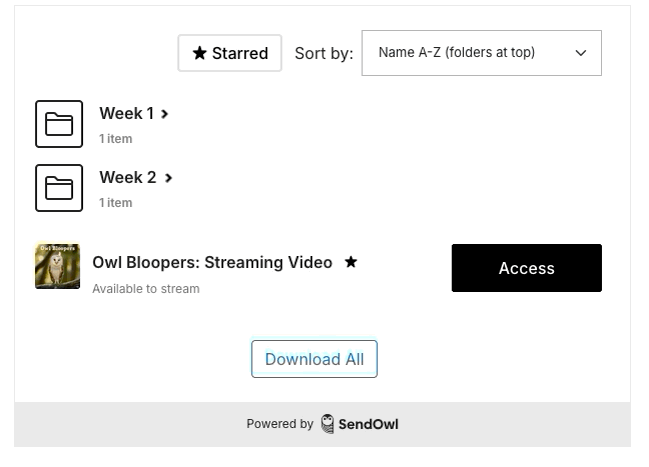Click the 'Available to stream' subtitle

[146, 289]
